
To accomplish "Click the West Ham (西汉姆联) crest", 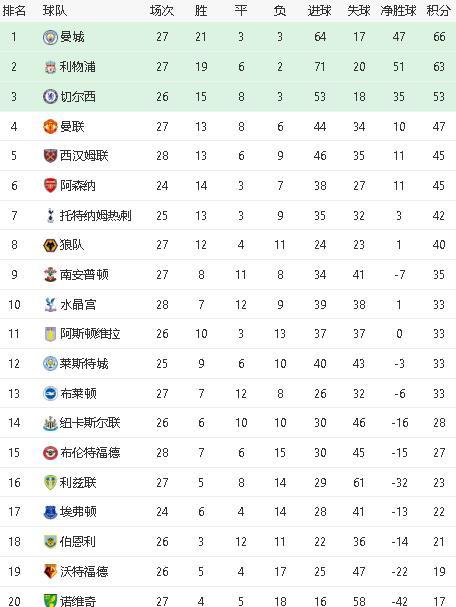I will [x=50, y=156].
